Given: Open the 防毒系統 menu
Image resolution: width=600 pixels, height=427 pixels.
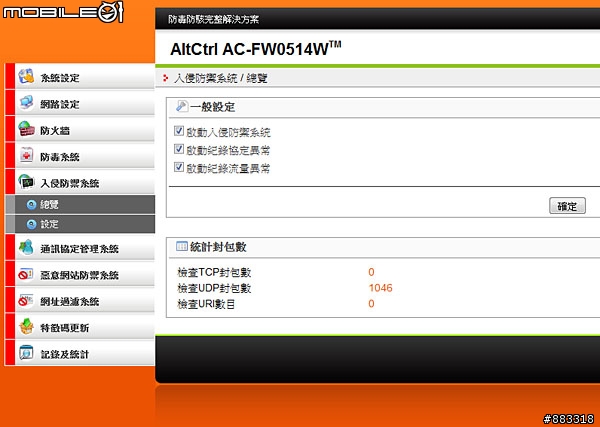Looking at the screenshot, I should coord(80,156).
